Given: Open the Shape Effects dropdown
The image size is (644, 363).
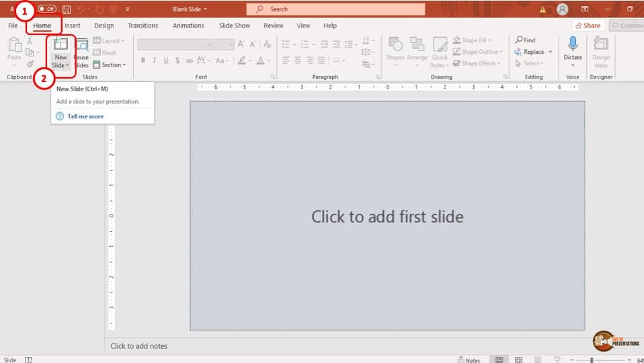Looking at the screenshot, I should [x=477, y=63].
